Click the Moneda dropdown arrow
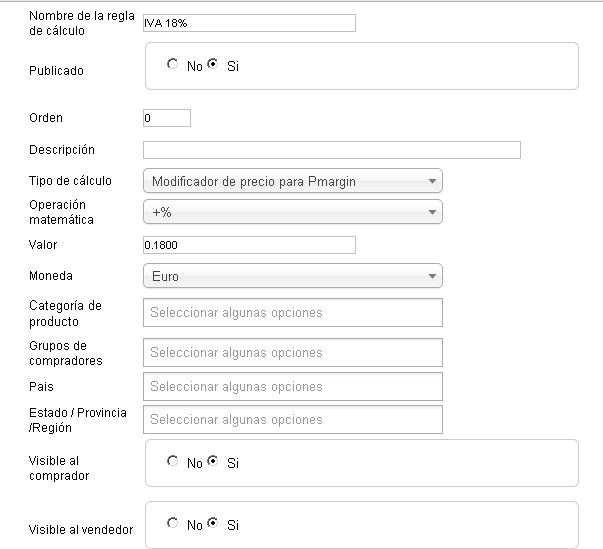The height and width of the screenshot is (549, 603). pyautogui.click(x=432, y=276)
